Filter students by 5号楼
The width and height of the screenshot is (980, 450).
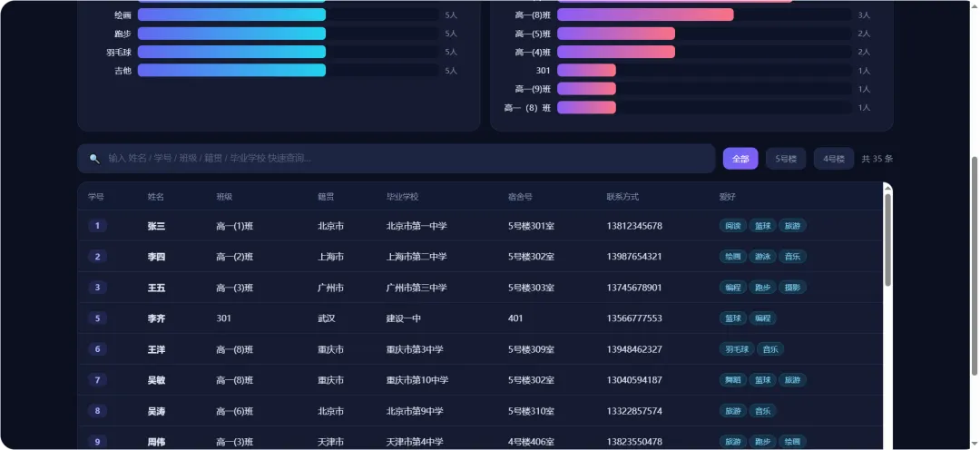pos(786,159)
